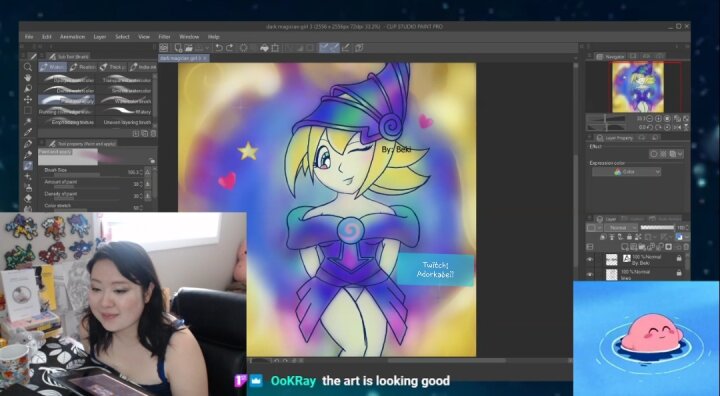Expand Brush Size settings button

coord(148,172)
